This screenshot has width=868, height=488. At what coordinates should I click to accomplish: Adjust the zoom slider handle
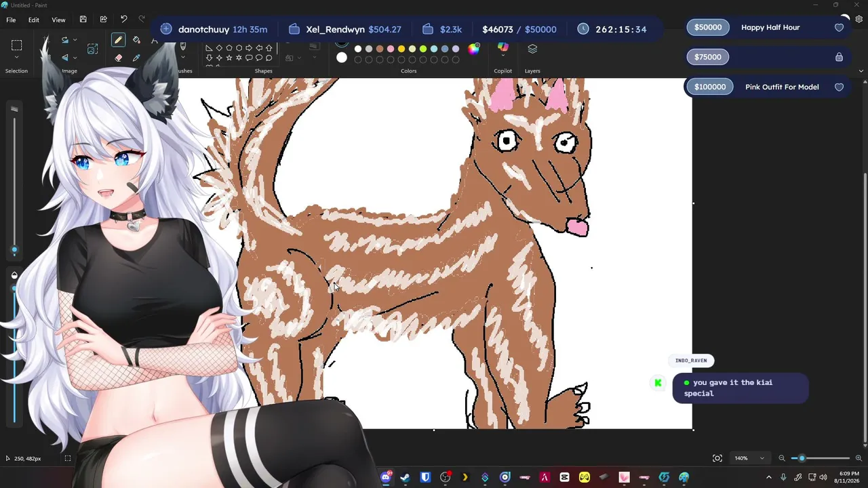(x=802, y=458)
